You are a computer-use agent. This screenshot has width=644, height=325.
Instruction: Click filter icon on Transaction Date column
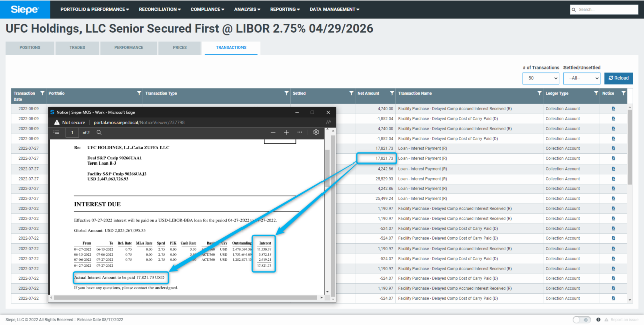click(42, 93)
